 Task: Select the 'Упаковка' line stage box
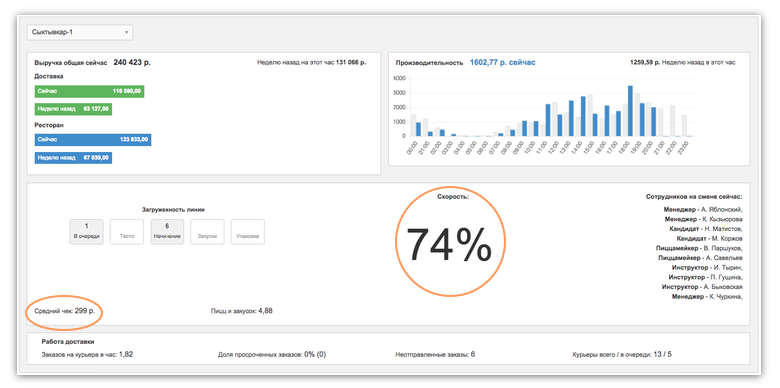(x=248, y=232)
